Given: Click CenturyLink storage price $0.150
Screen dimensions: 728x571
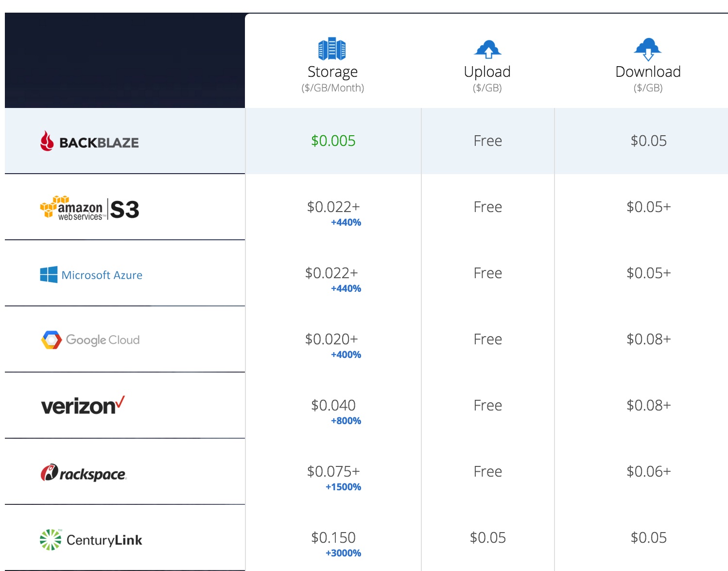Looking at the screenshot, I should (x=333, y=538).
